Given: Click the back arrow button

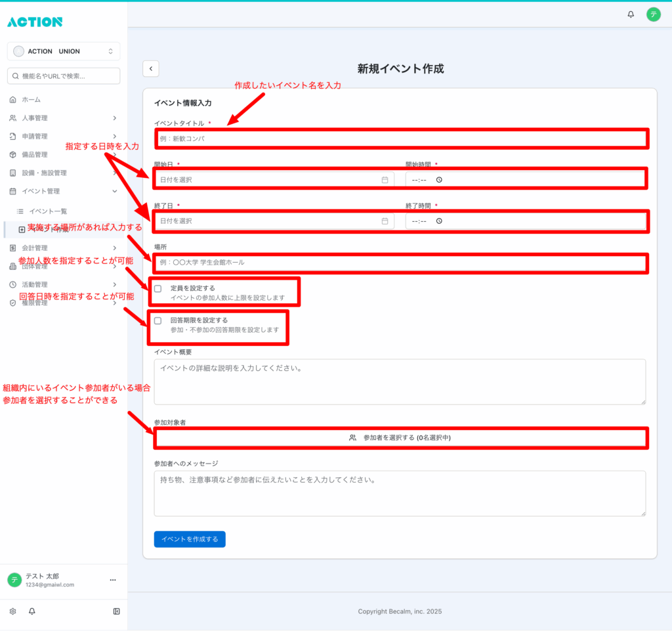Looking at the screenshot, I should click(151, 68).
